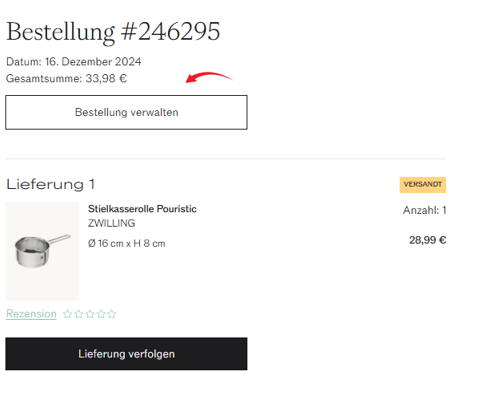Click the red arrow annotation
The width and height of the screenshot is (490, 398).
click(209, 77)
